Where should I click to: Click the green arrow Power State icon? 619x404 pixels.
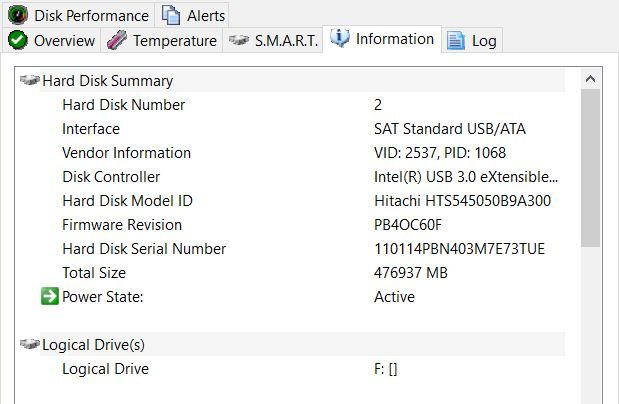click(x=50, y=297)
